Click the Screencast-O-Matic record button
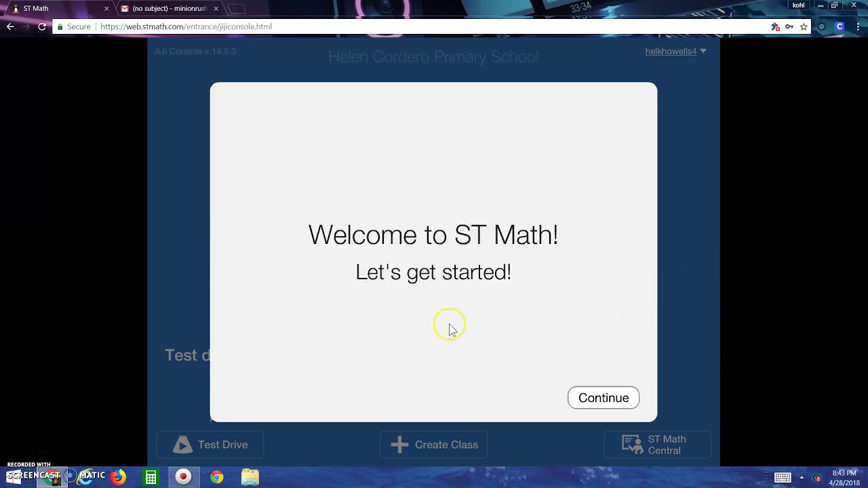Viewport: 868px width, 488px height. click(183, 477)
